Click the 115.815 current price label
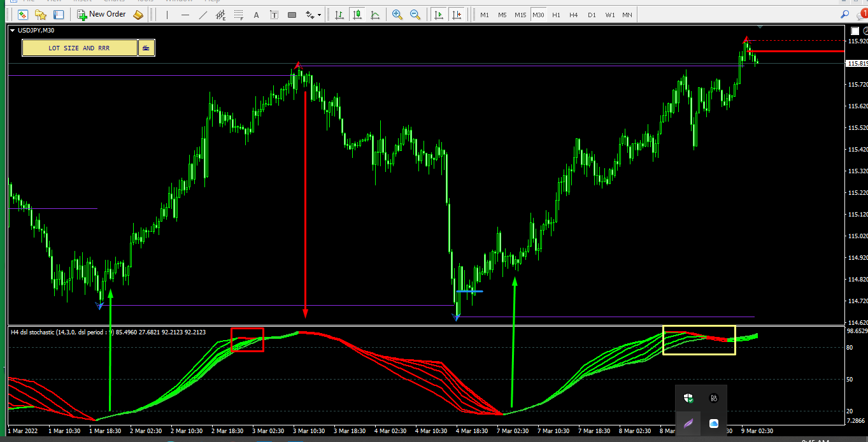This screenshot has height=442, width=868. pyautogui.click(x=857, y=64)
